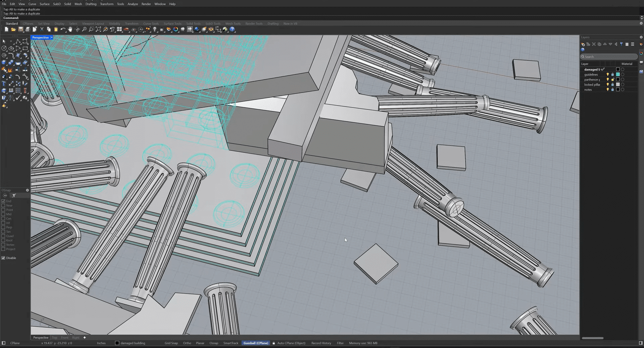The width and height of the screenshot is (644, 348).
Task: Click the Save file icon
Action: coord(21,30)
